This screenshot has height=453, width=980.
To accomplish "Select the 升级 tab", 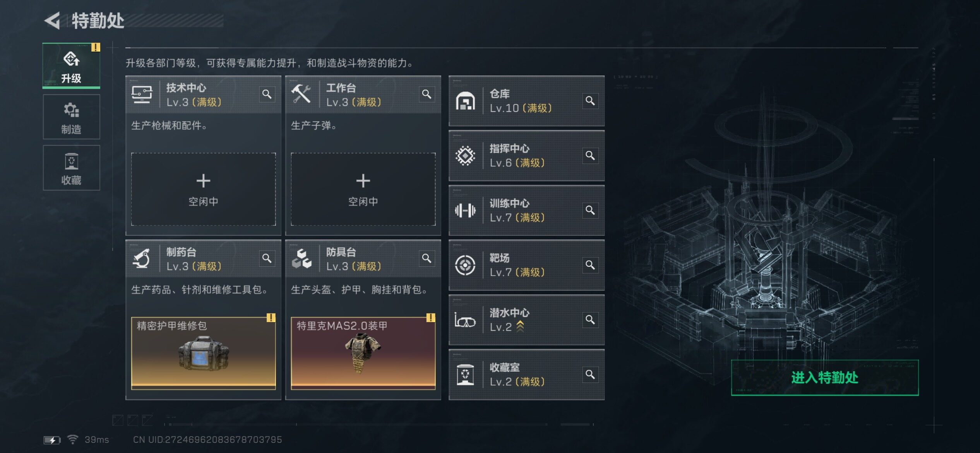I will point(71,65).
